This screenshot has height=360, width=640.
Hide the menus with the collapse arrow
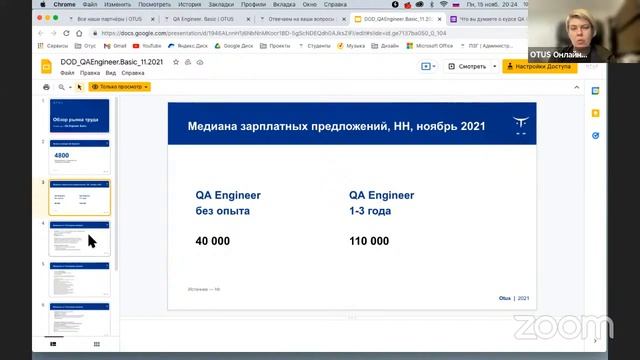click(576, 87)
